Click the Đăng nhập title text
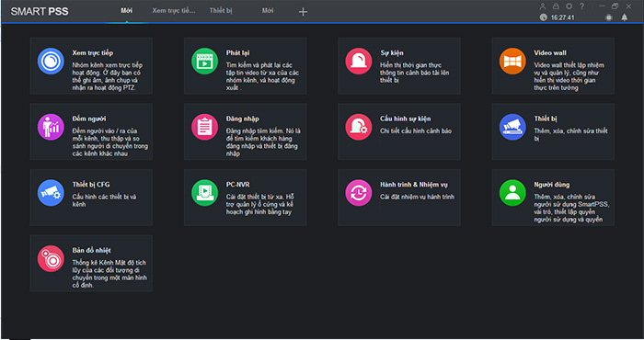The image size is (644, 340). pyautogui.click(x=243, y=119)
